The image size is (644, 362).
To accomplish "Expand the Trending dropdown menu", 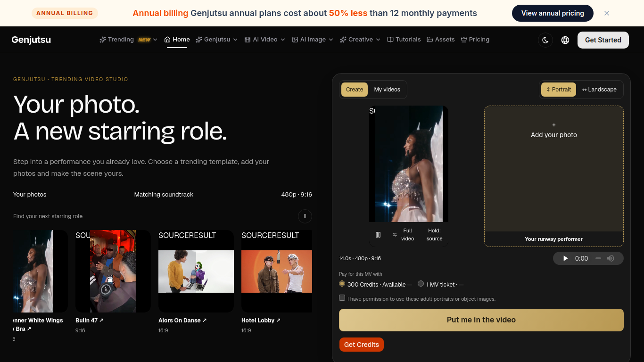I will point(128,40).
